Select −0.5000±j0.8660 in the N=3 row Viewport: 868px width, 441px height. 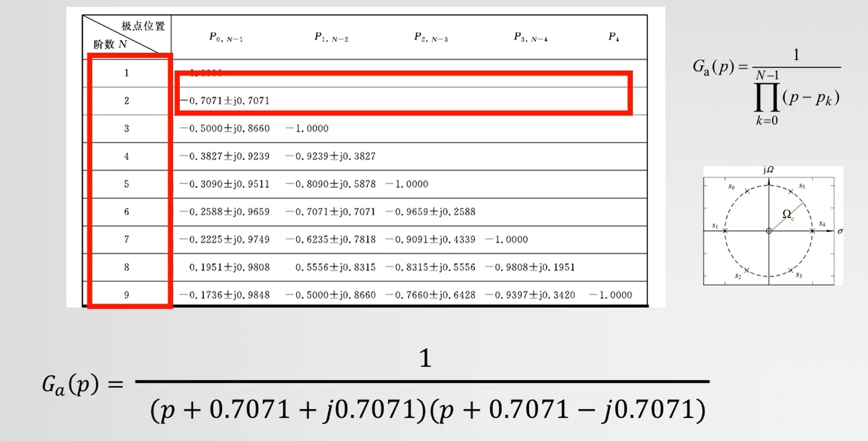pyautogui.click(x=224, y=128)
